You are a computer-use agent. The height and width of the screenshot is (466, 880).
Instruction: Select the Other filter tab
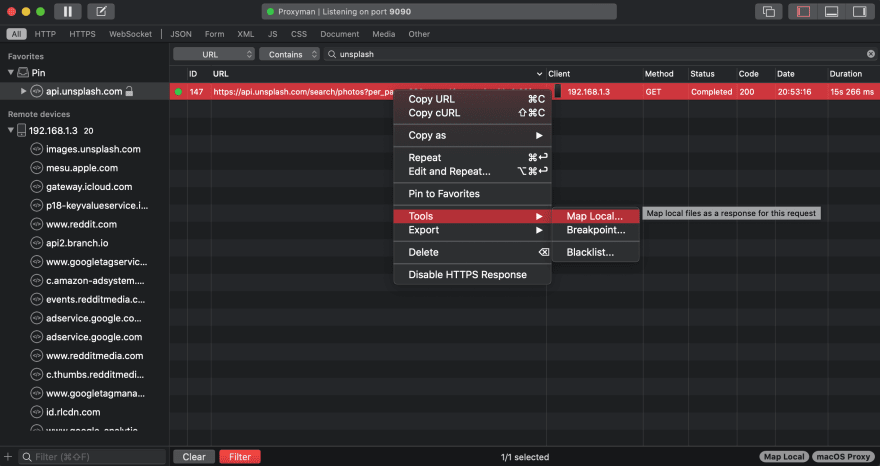pos(419,34)
